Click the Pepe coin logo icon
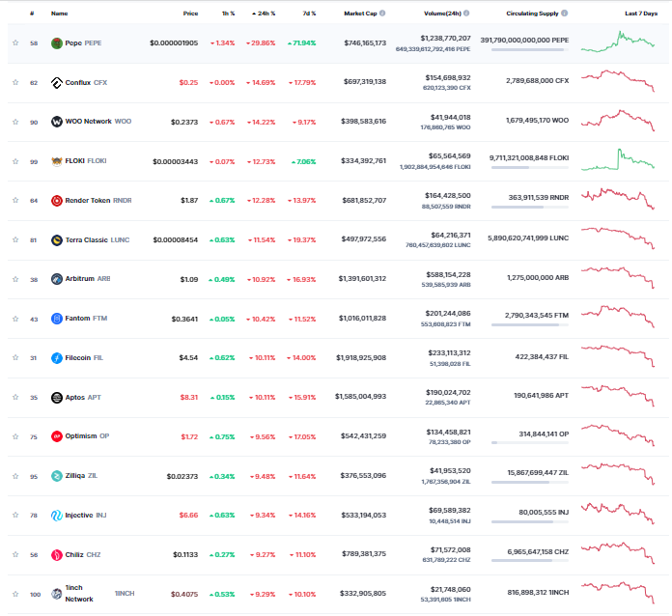Viewport: 672px width, 616px height. click(x=57, y=43)
